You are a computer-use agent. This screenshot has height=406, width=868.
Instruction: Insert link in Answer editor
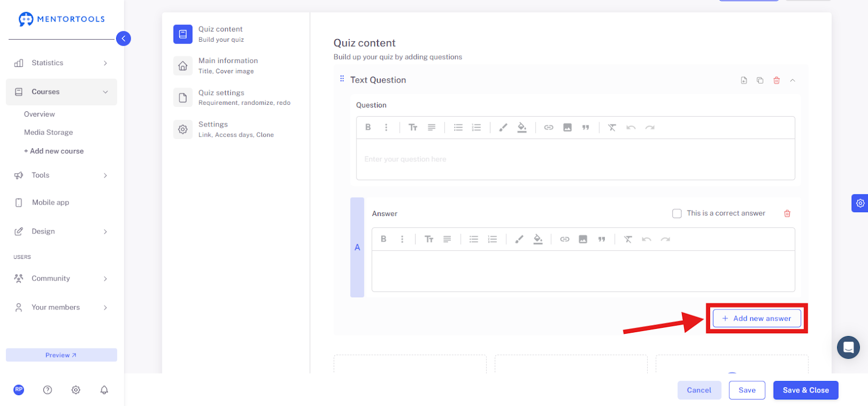(565, 239)
